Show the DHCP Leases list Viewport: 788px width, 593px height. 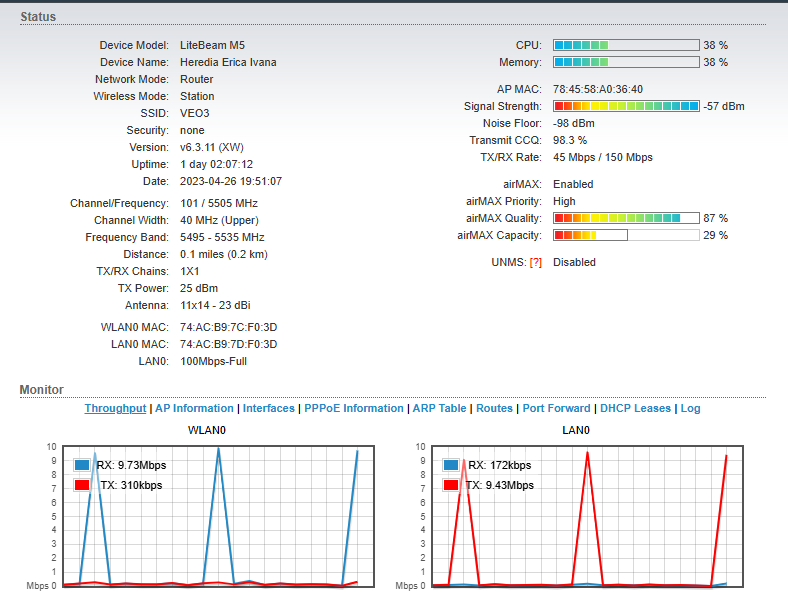[637, 408]
